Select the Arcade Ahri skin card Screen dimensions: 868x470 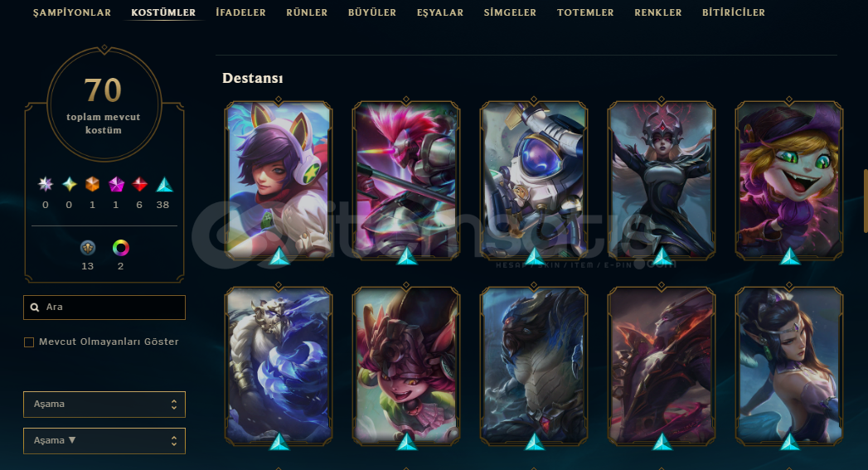(x=279, y=180)
